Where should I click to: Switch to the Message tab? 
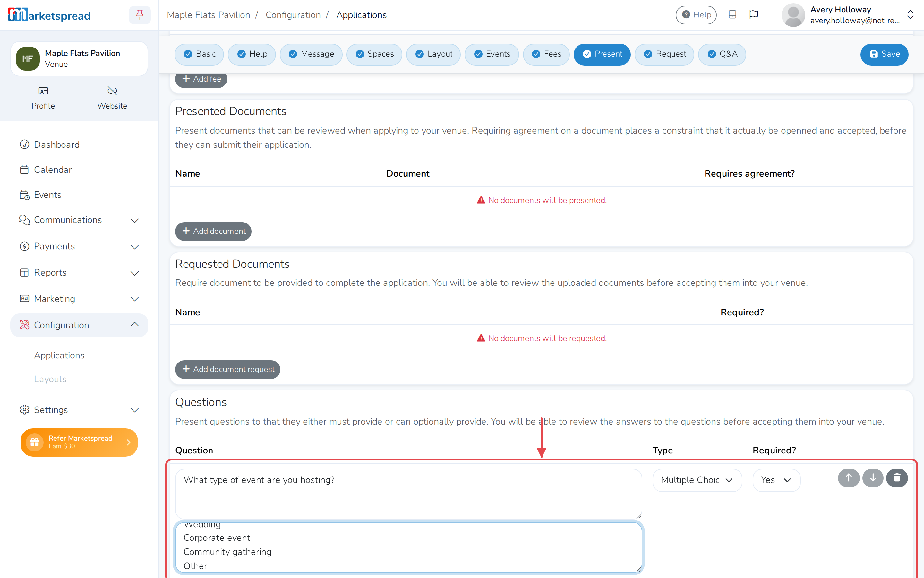click(311, 54)
